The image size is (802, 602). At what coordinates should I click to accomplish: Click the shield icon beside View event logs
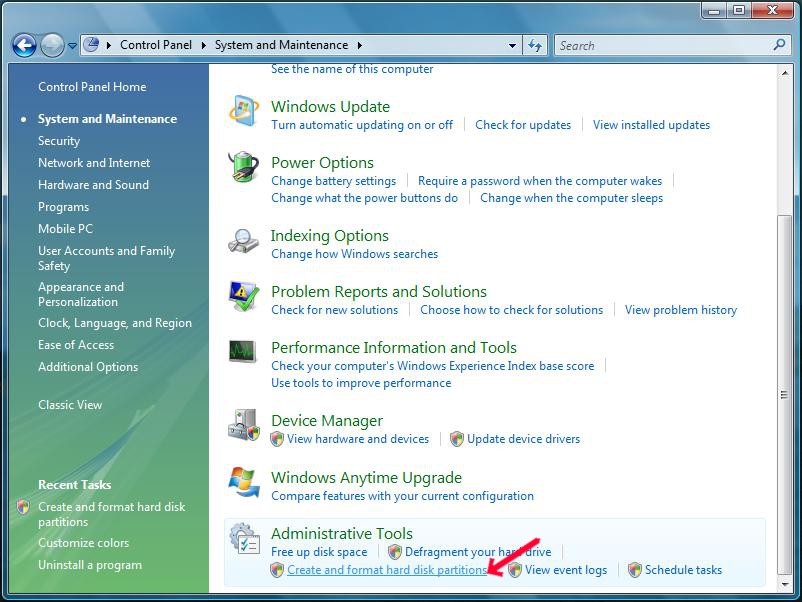coord(515,570)
